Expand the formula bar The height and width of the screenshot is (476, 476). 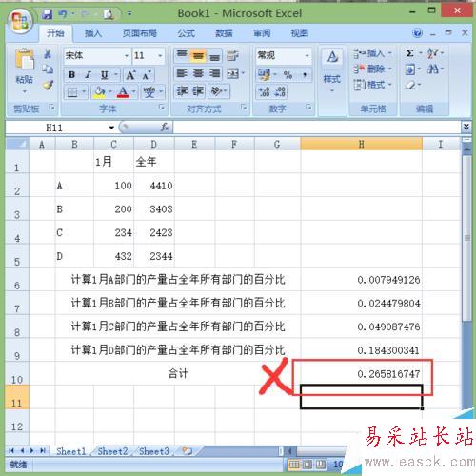(466, 127)
